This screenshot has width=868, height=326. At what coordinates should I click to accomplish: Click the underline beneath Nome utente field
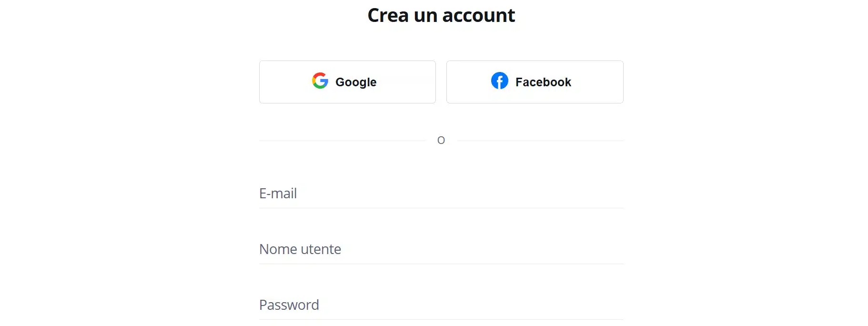pos(441,264)
